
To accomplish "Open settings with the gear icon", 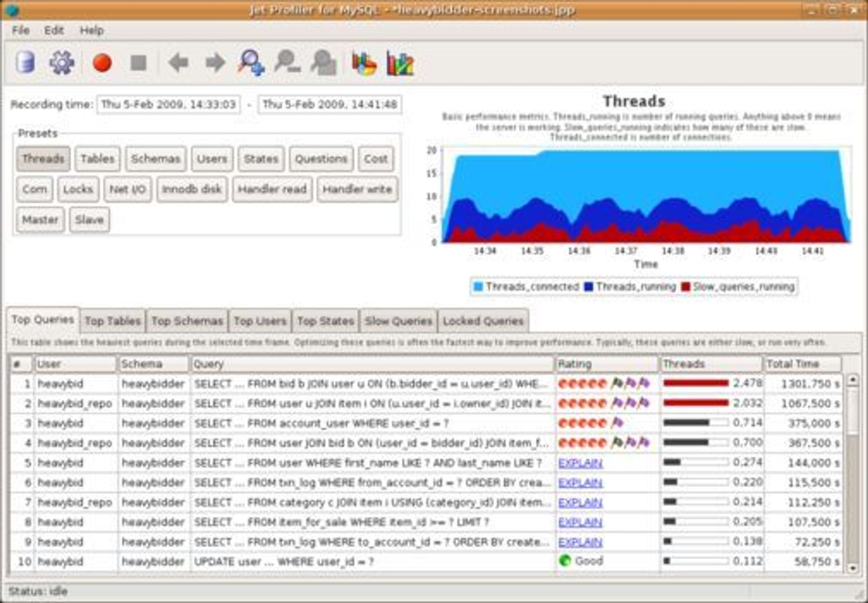I will point(61,62).
